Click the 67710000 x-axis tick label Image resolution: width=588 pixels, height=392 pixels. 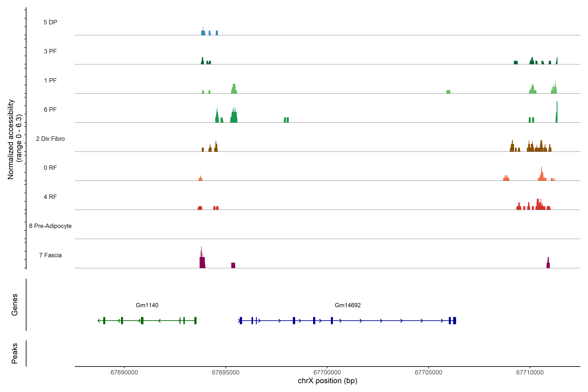(530, 373)
